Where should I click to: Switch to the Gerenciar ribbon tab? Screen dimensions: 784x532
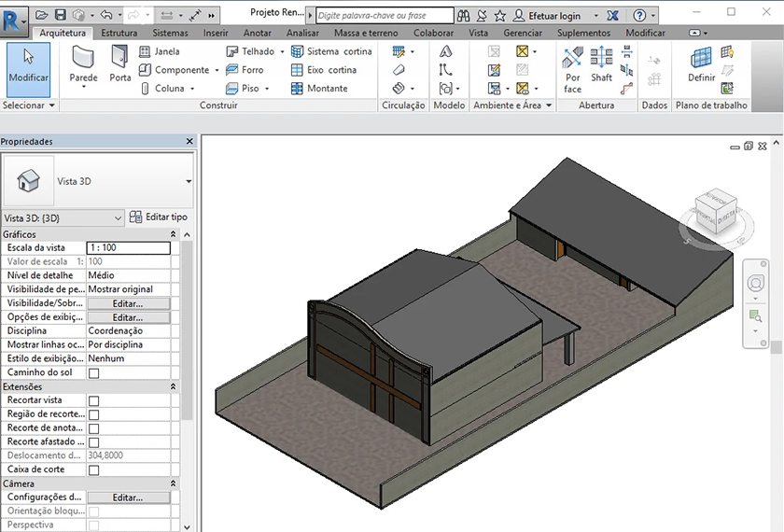(x=523, y=33)
